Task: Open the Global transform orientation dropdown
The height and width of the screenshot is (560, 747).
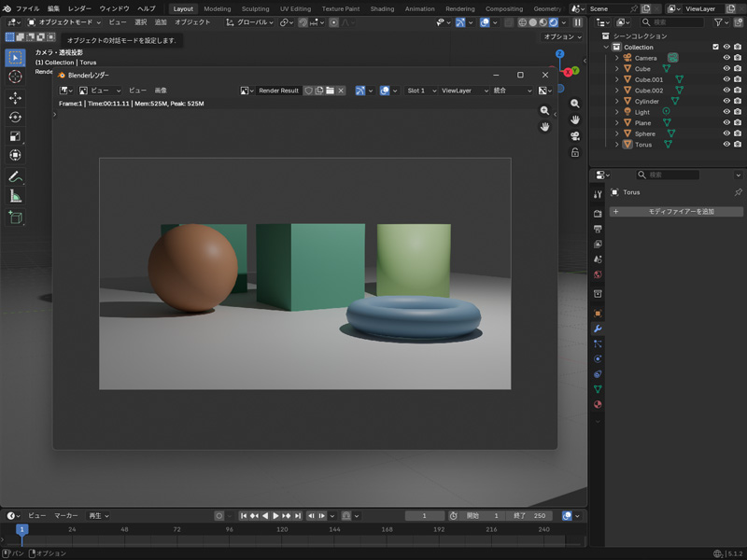Action: coord(249,22)
